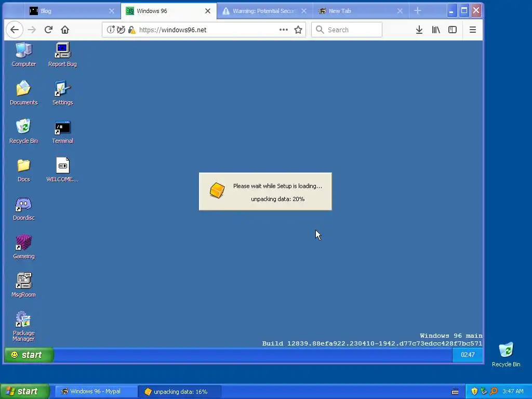Click the security shield tray icon
This screenshot has height=399, width=532.
[x=474, y=392]
